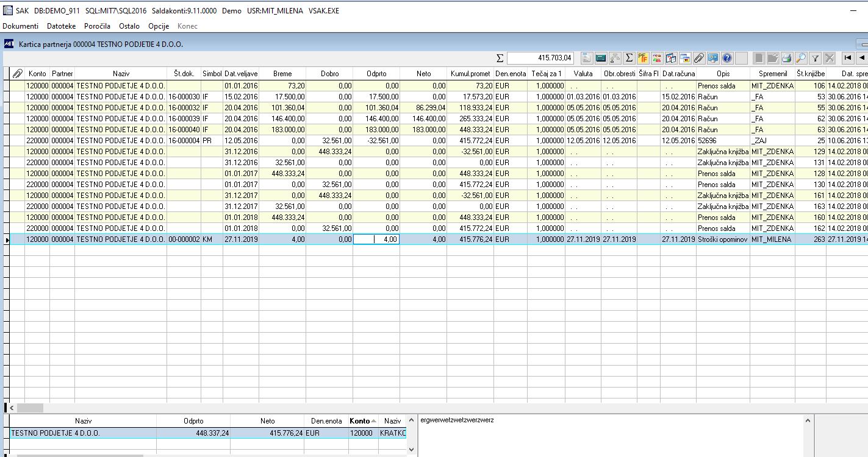Click up arrow of notes text scrollbar
The height and width of the screenshot is (457, 868).
pos(808,420)
